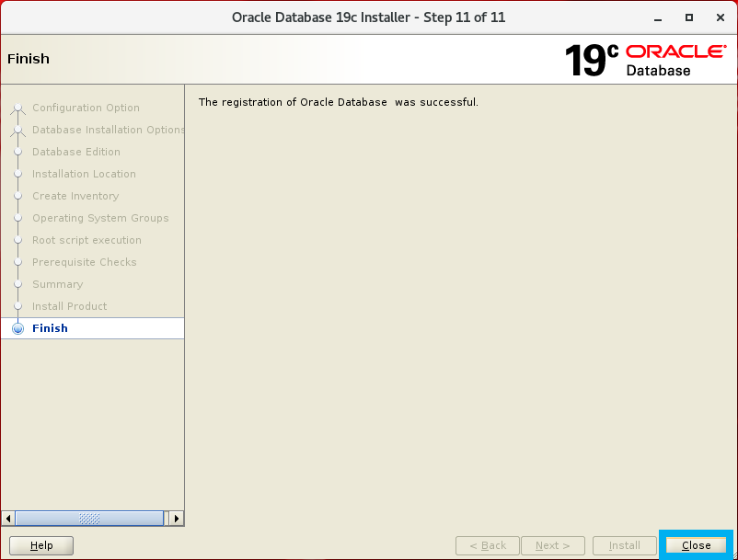This screenshot has height=560, width=738.
Task: Click the sidebar scroll right arrow
Action: click(x=177, y=518)
